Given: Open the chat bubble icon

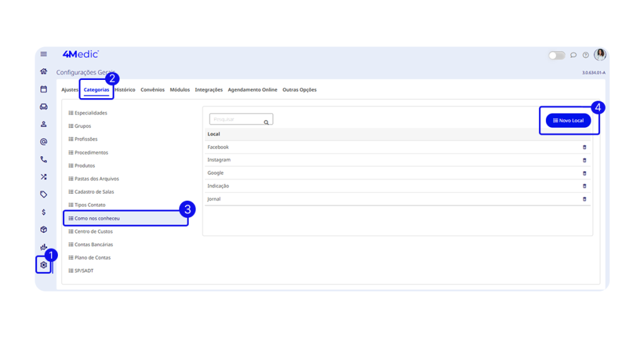Looking at the screenshot, I should (x=574, y=55).
